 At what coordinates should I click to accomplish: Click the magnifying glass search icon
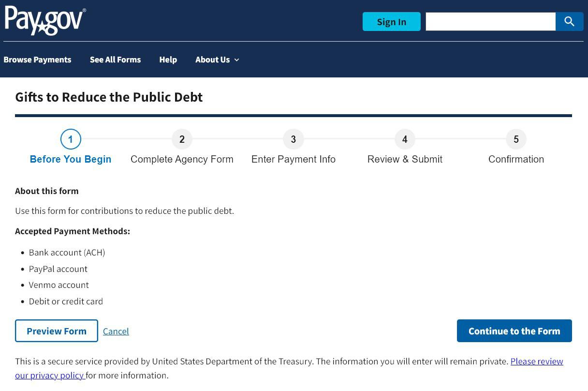tap(569, 22)
